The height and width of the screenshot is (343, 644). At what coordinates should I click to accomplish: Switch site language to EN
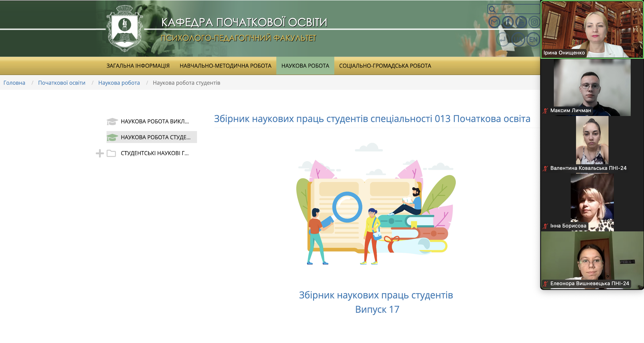[x=533, y=40]
